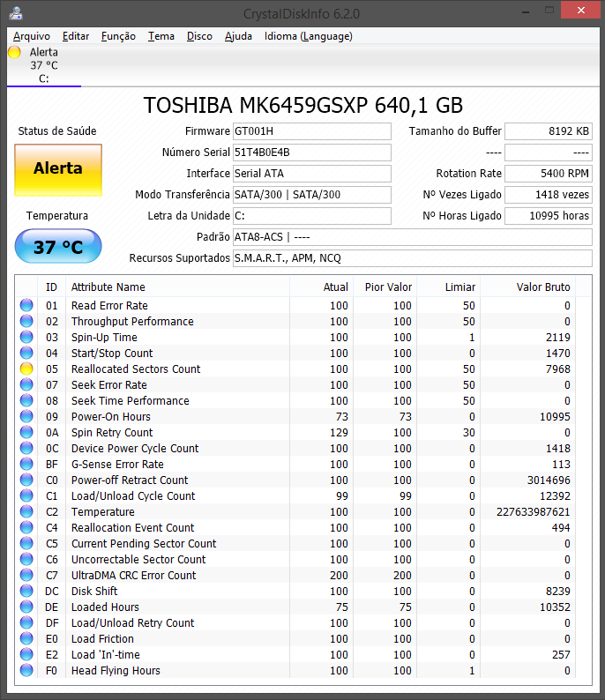Click status orb for Current Pending Sector Count
Viewport: 605px width, 700px height.
tap(26, 543)
